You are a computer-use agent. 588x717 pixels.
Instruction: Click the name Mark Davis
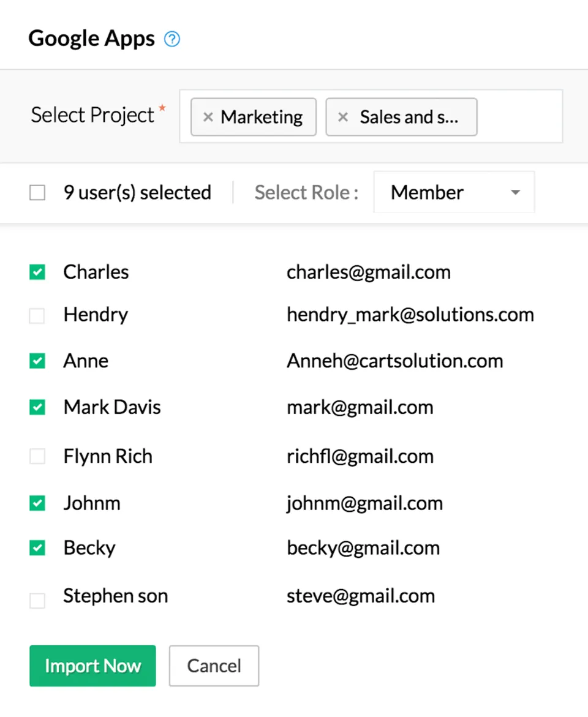click(112, 407)
